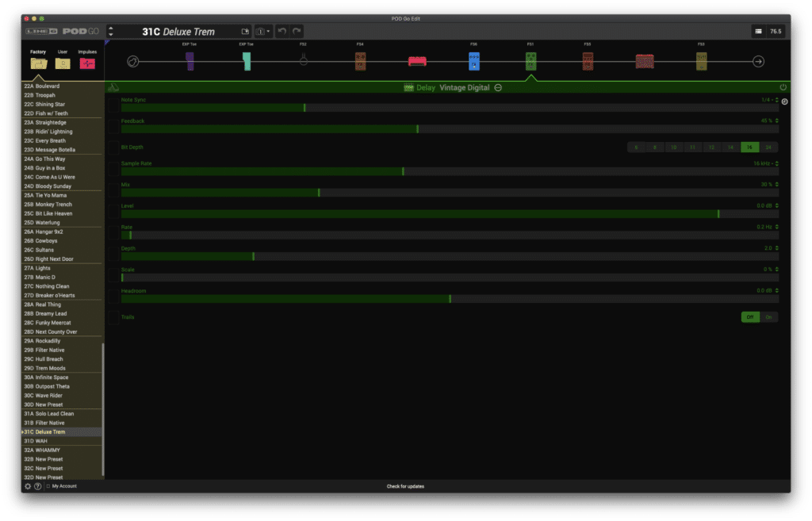Click the save preset icon
Viewport: 812px width, 521px height.
[245, 32]
